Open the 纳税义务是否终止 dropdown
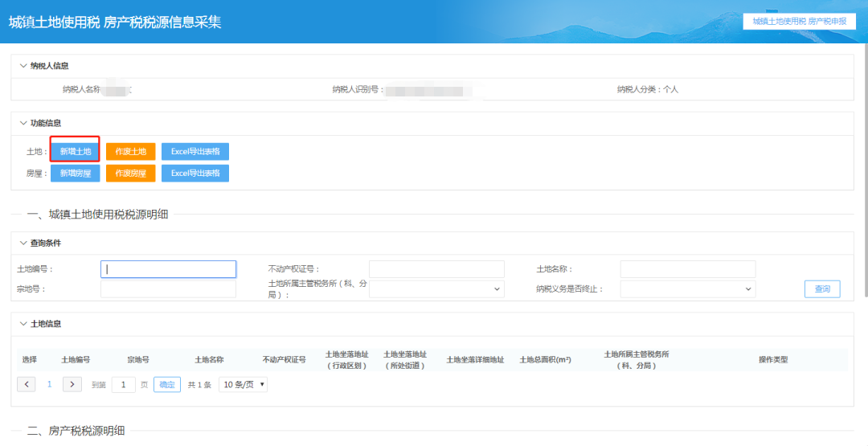868x446 pixels. 688,288
